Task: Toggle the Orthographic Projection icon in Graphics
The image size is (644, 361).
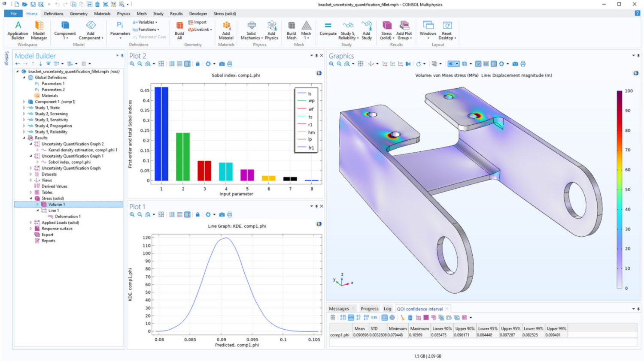Action: tap(435, 64)
